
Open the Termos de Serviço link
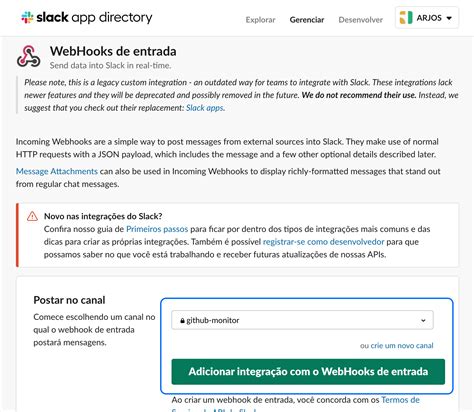400,400
